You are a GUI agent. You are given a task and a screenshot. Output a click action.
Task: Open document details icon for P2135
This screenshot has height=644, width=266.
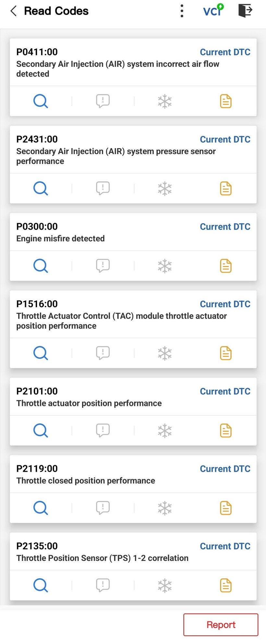[226, 585]
